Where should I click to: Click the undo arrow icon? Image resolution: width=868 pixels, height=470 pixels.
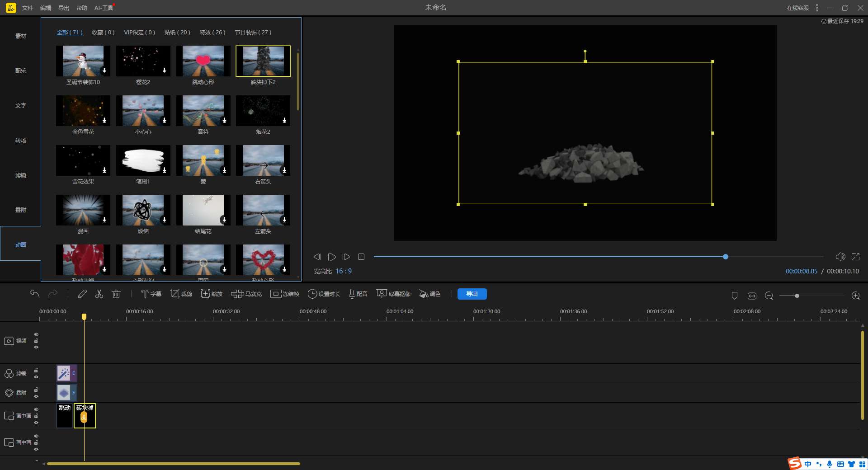click(34, 294)
